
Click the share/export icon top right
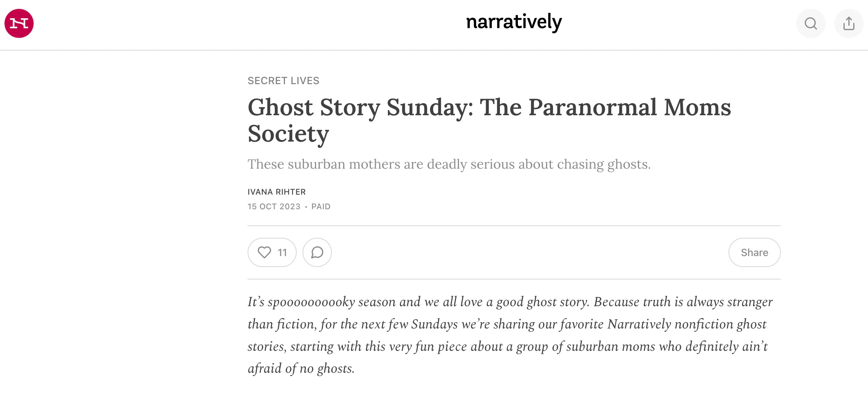(x=849, y=23)
